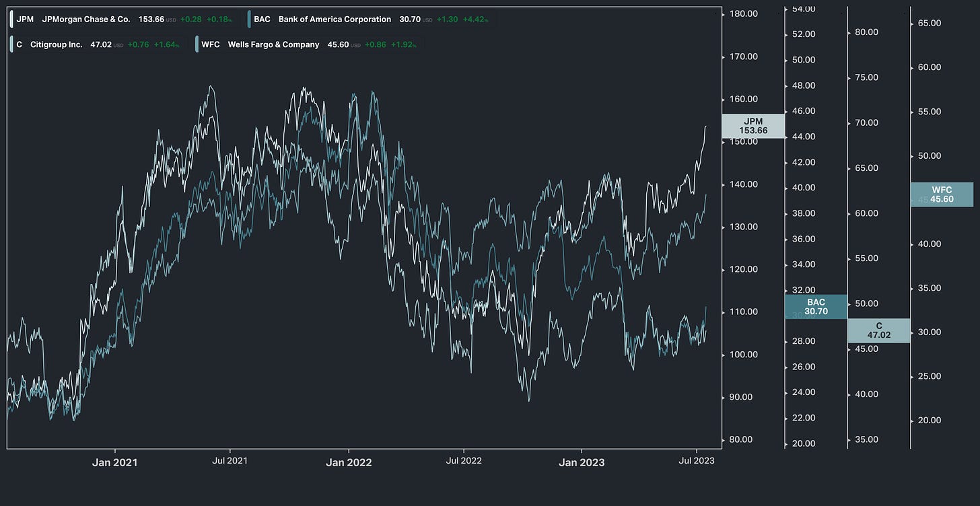
Task: Click the '45.60' price in WFC legend
Action: [338, 44]
